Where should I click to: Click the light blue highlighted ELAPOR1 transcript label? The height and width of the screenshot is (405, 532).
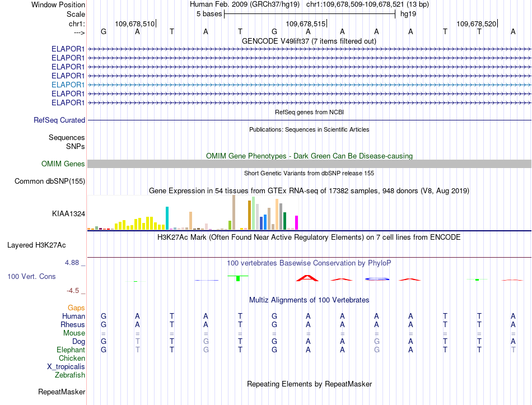(68, 85)
